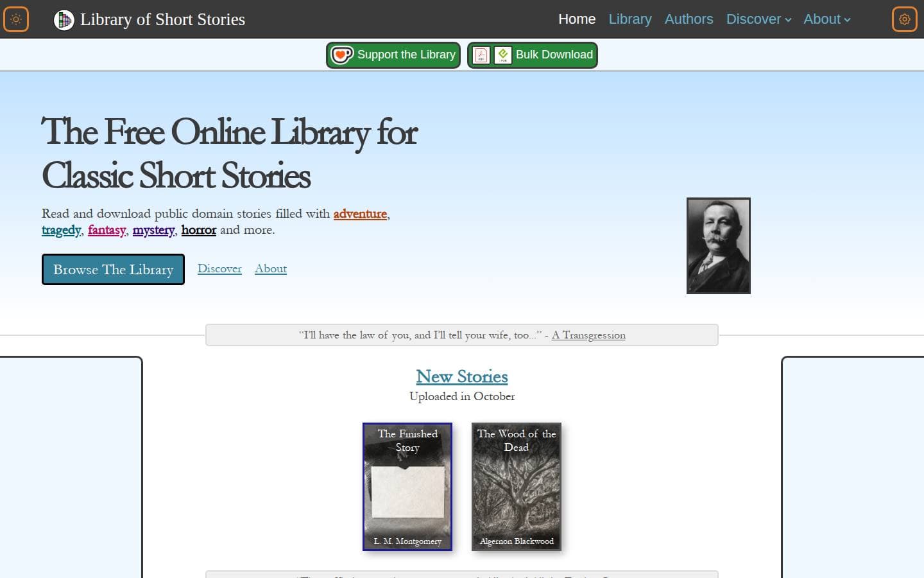Click the heart cup Support icon
The width and height of the screenshot is (924, 578).
[342, 55]
